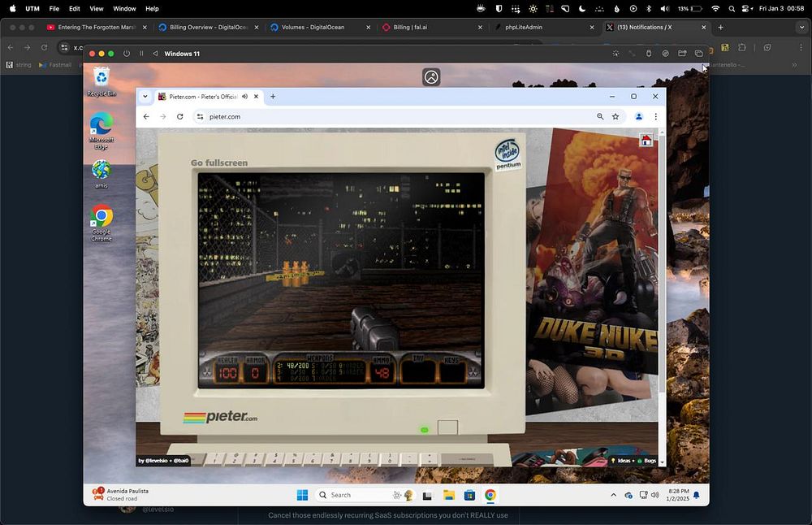812x525 pixels.
Task: Open the UTM shared folder icon
Action: point(682,54)
